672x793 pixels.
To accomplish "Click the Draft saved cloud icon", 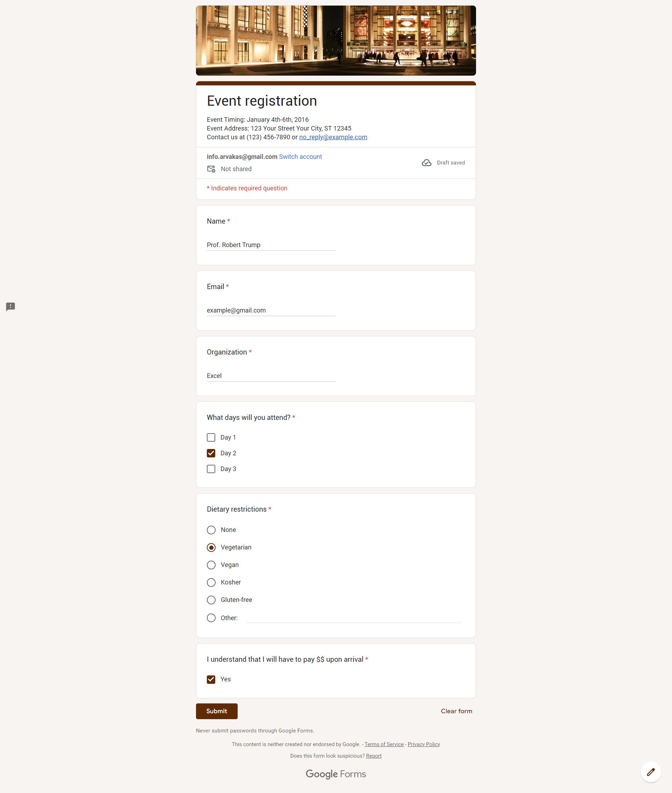I will click(426, 163).
